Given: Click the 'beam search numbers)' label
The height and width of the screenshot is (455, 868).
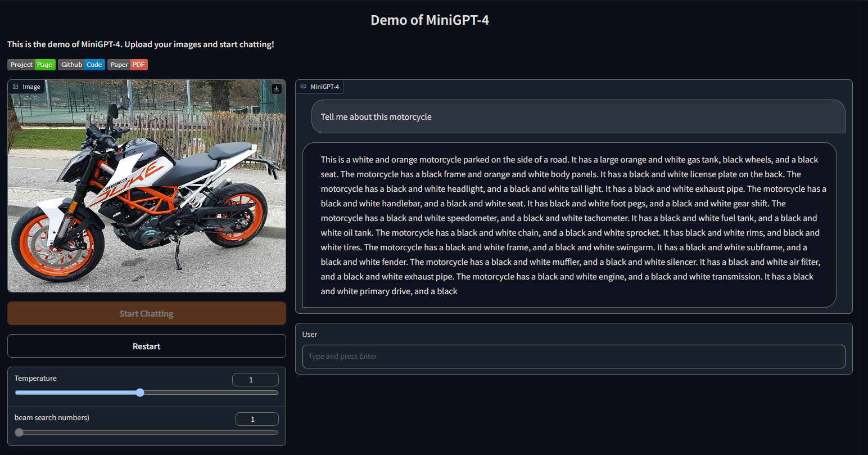Looking at the screenshot, I should [52, 417].
